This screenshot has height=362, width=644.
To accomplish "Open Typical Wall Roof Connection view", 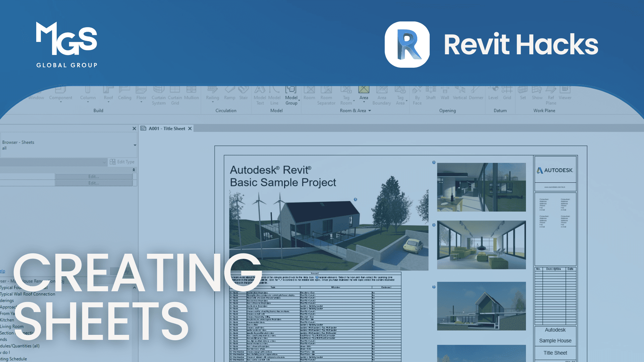I will 28,294.
